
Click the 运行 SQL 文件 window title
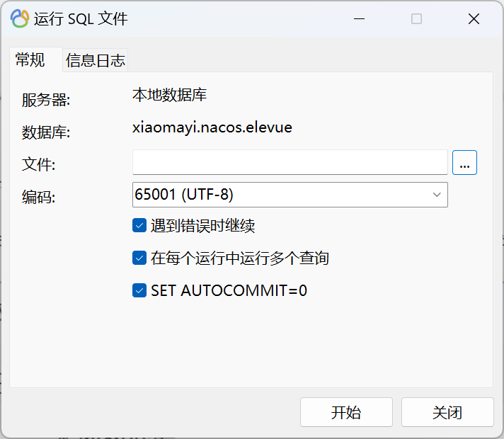pos(81,18)
